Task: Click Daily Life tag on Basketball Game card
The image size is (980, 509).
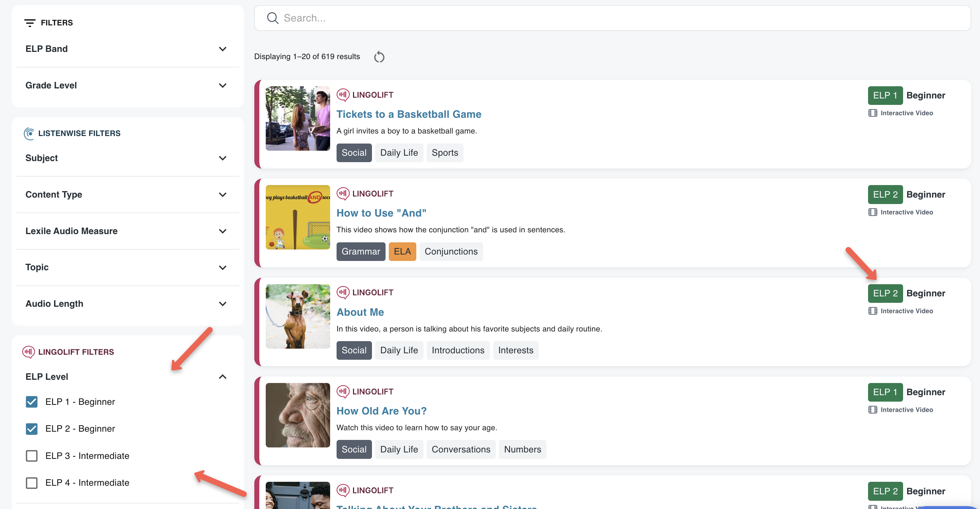Action: point(399,152)
